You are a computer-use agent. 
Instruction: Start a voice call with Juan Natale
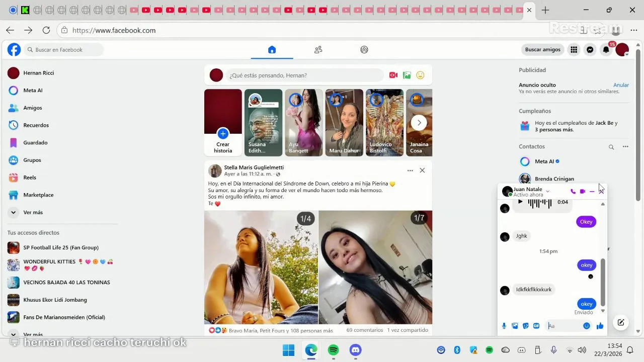573,192
